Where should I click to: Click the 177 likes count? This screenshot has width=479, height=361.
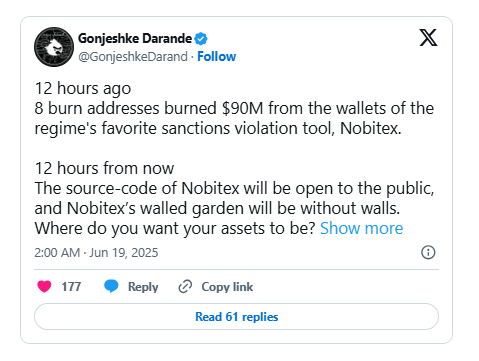(x=71, y=287)
